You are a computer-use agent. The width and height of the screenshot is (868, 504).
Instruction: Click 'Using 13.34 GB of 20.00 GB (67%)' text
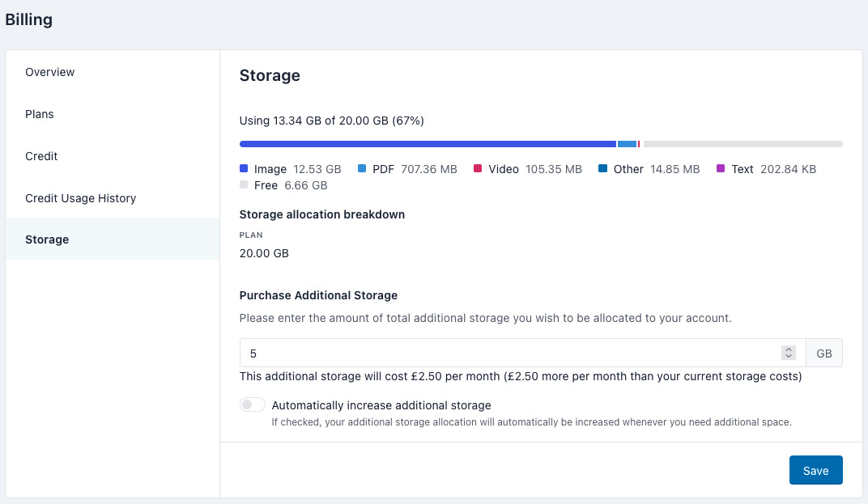(332, 121)
